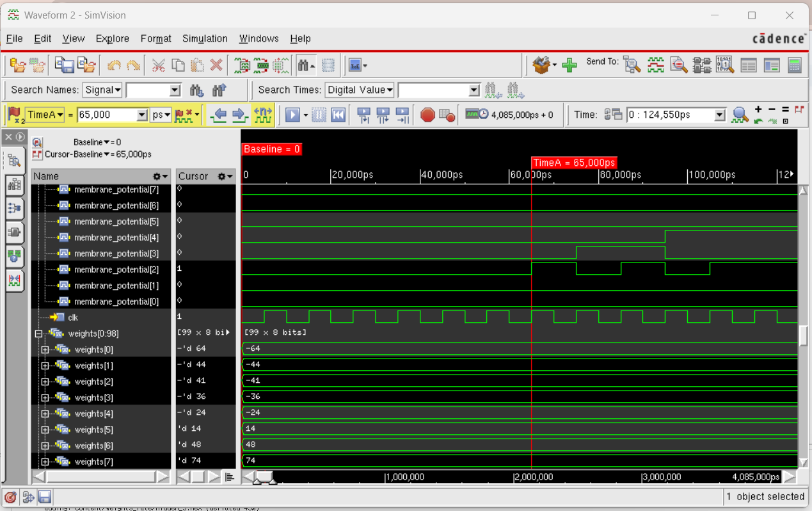Click the waveform vertical scrollbar thumb
The width and height of the screenshot is (812, 511).
(804, 336)
